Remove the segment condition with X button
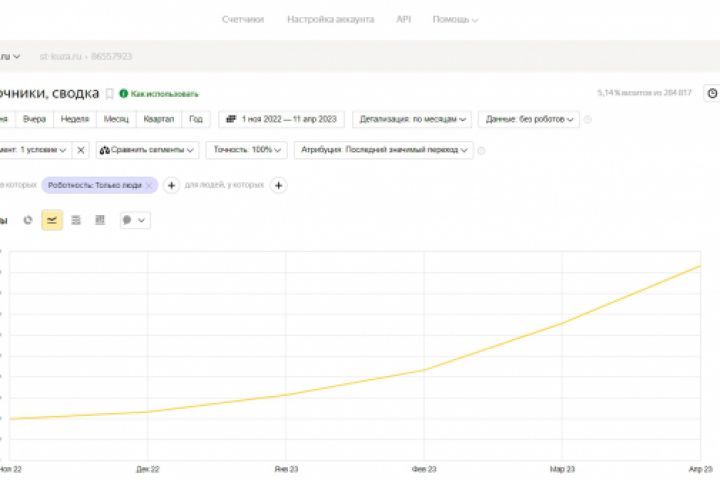This screenshot has height=480, width=720. (81, 150)
